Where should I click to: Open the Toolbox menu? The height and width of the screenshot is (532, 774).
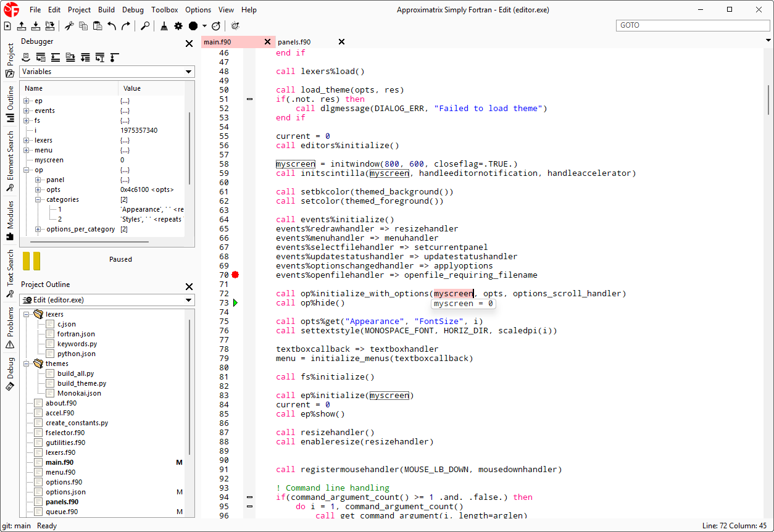tap(165, 10)
